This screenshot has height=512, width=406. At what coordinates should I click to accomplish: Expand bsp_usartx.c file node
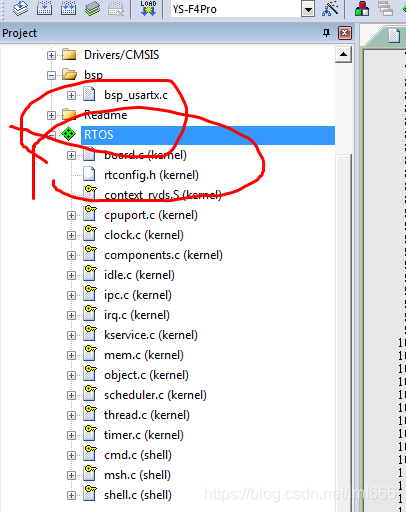pos(71,95)
